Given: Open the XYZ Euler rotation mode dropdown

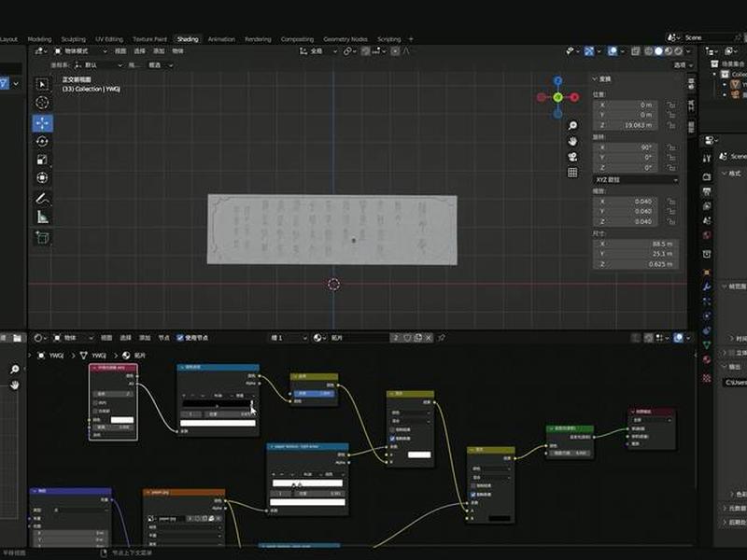Looking at the screenshot, I should tap(636, 180).
